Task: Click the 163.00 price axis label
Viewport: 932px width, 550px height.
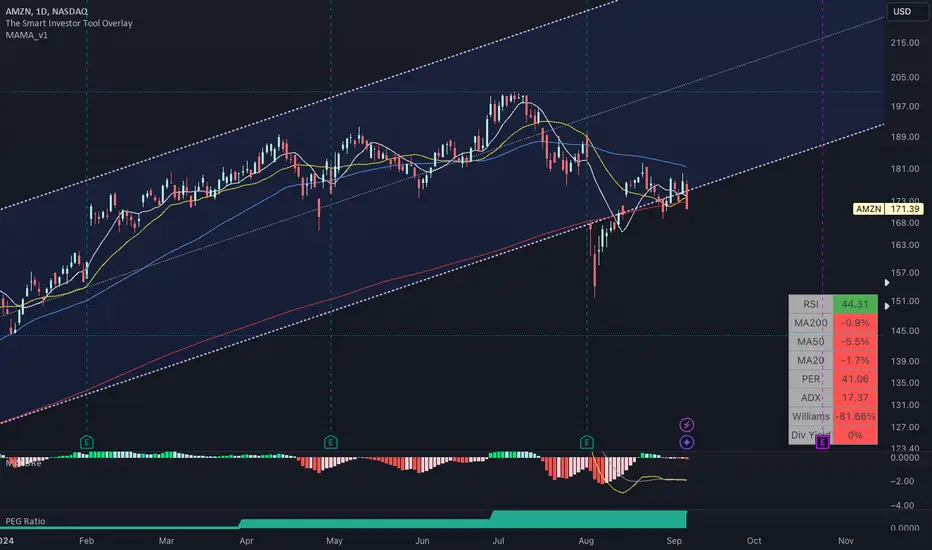Action: 905,245
